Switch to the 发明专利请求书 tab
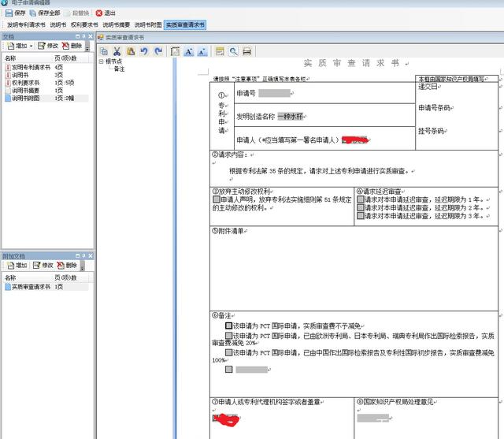The width and height of the screenshot is (504, 439). coord(26,24)
